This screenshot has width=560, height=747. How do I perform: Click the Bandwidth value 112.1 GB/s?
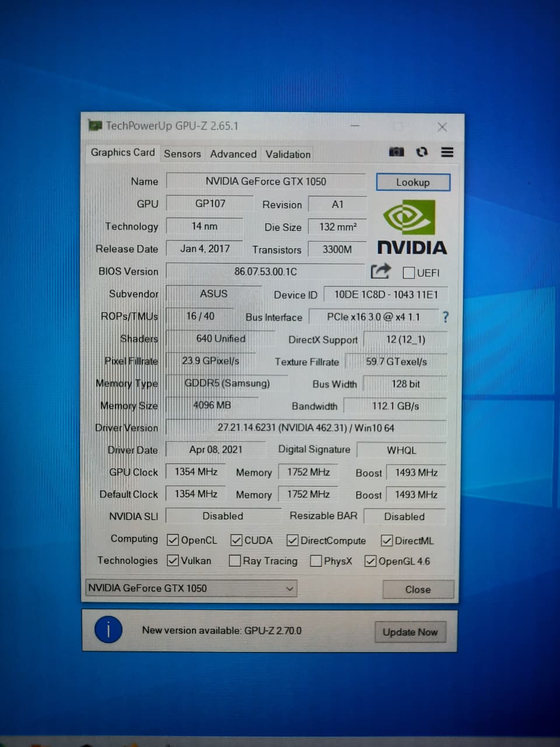click(x=395, y=406)
